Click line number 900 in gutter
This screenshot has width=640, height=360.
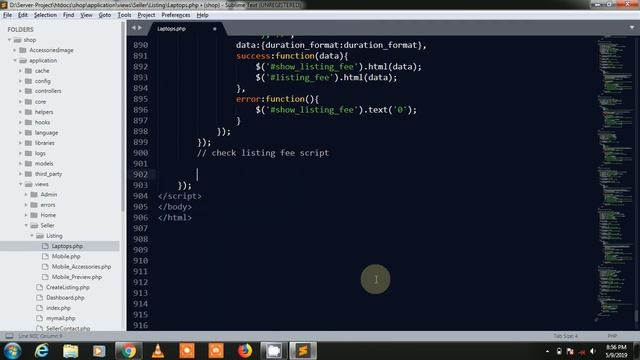click(140, 153)
